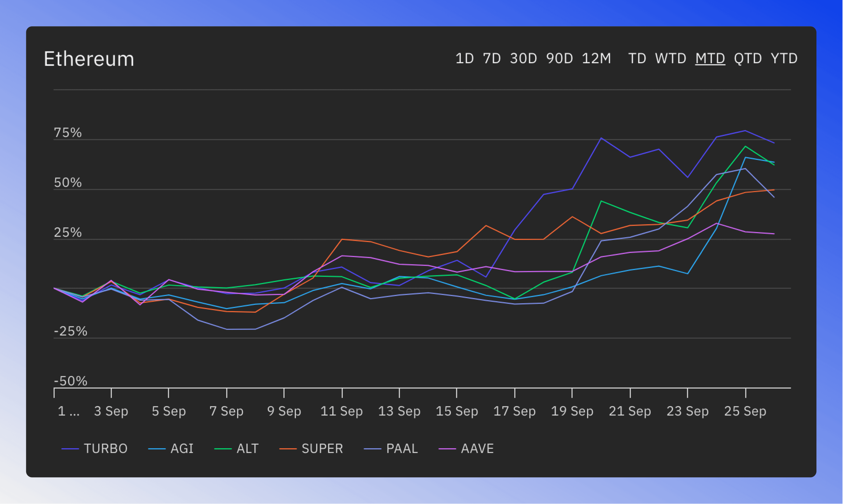Click the 21 Sep axis label
The image size is (843, 504).
[630, 411]
